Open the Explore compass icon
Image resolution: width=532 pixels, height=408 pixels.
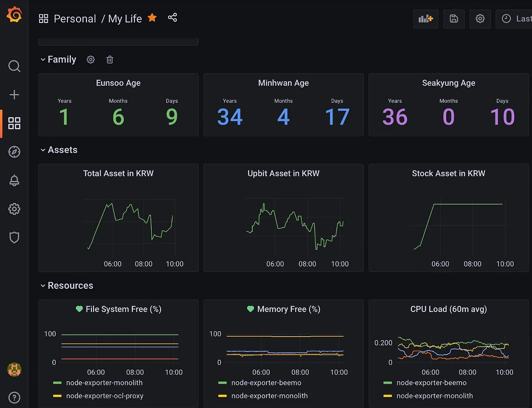click(x=14, y=152)
